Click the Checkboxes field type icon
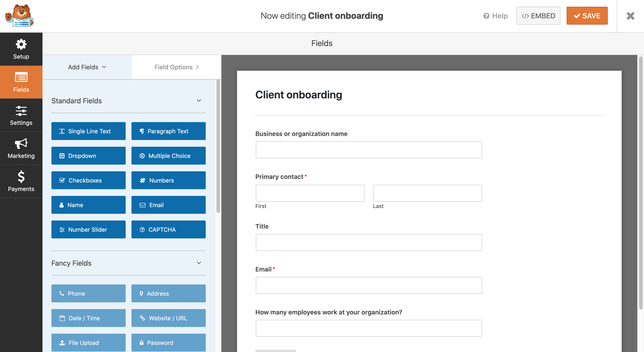The height and width of the screenshot is (352, 644). coord(62,180)
